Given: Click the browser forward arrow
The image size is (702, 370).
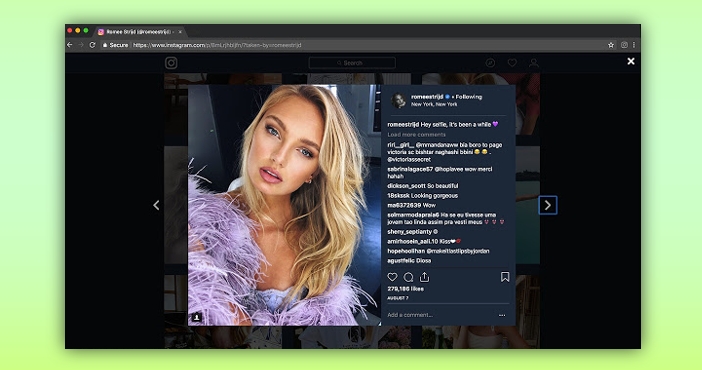Looking at the screenshot, I should (81, 45).
